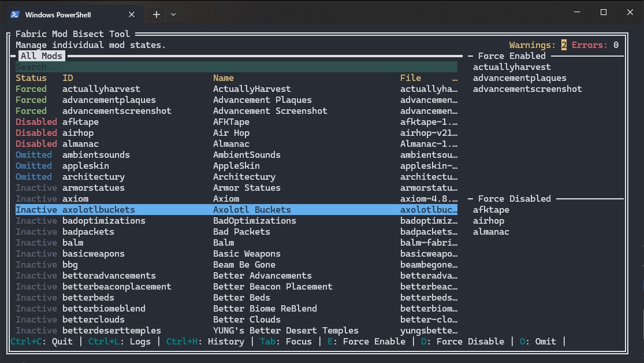Close the Windows PowerShell tab
This screenshot has height=363, width=644.
click(x=132, y=14)
